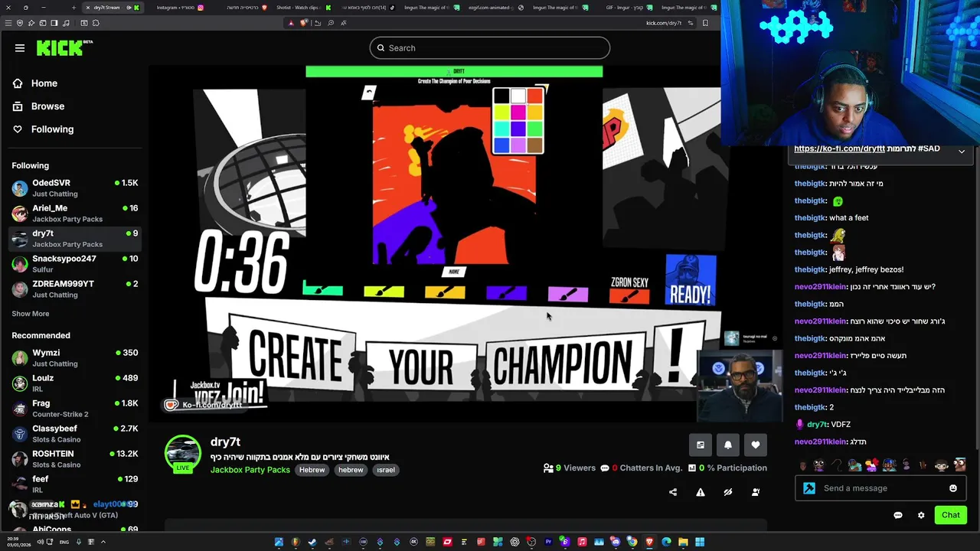This screenshot has width=980, height=551.
Task: Click the kick.com/dry7t address bar
Action: click(x=663, y=23)
